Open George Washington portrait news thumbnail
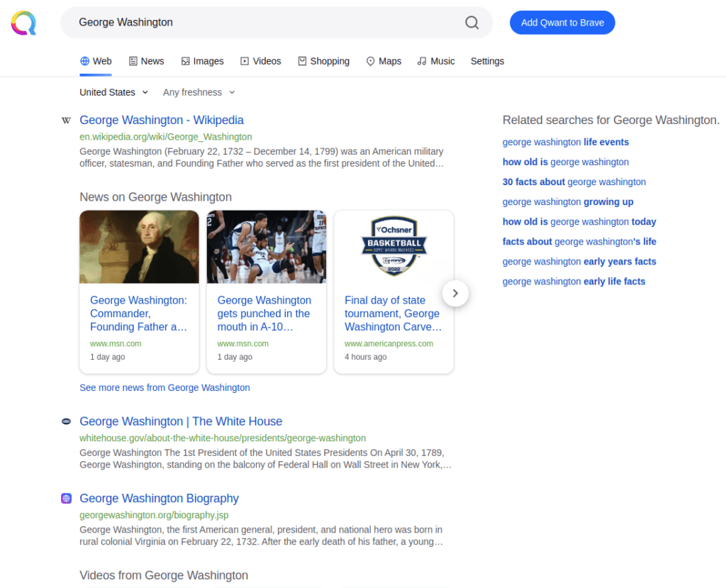The width and height of the screenshot is (726, 588). point(140,247)
